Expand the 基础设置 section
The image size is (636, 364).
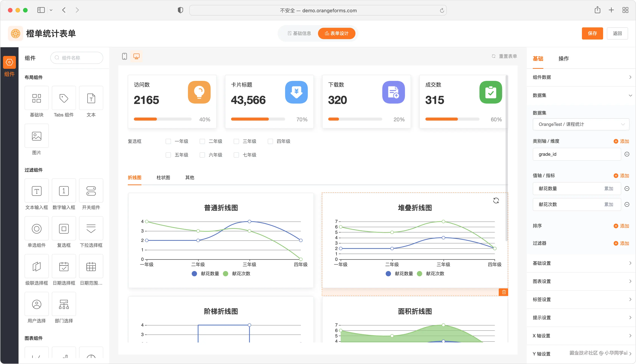[x=581, y=263]
